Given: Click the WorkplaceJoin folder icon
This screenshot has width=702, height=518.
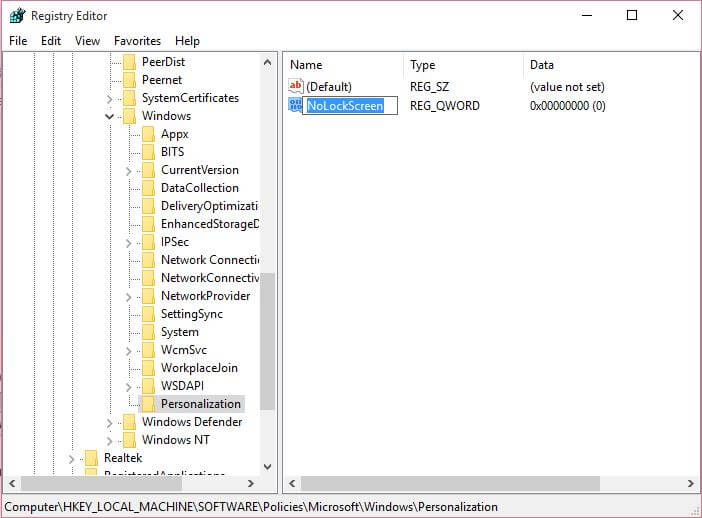Looking at the screenshot, I should point(149,368).
